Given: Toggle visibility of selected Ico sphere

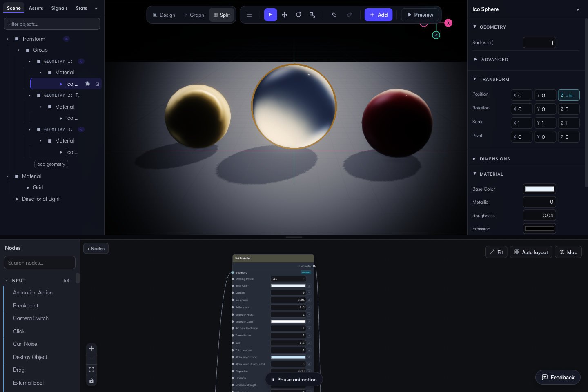Looking at the screenshot, I should coord(87,84).
